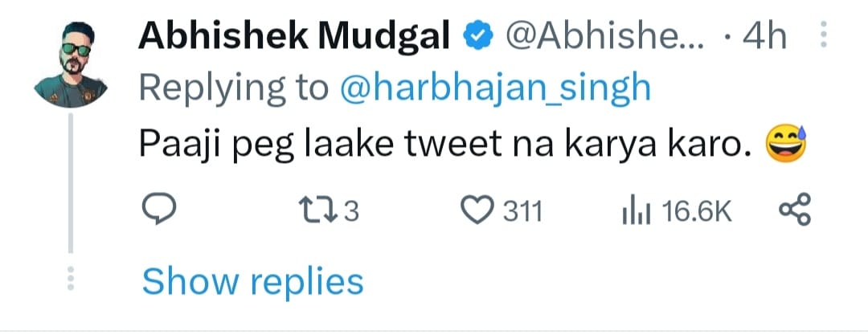The height and width of the screenshot is (335, 868).
Task: Click the gray thread line under the avatar
Action: pos(71,185)
